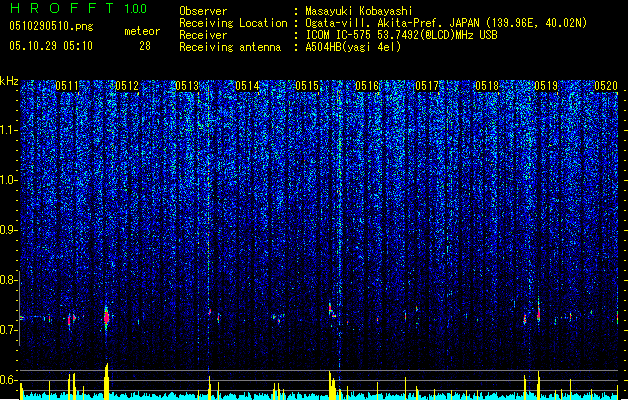This screenshot has height=400, width=629.
Task: Click time marker 0511
Action: coord(67,86)
